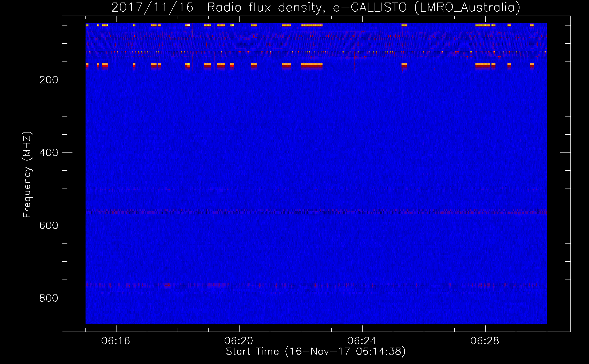Click the "Start Time (16-Nov-17 06:14:38)" label
The image size is (589, 364).
316,352
